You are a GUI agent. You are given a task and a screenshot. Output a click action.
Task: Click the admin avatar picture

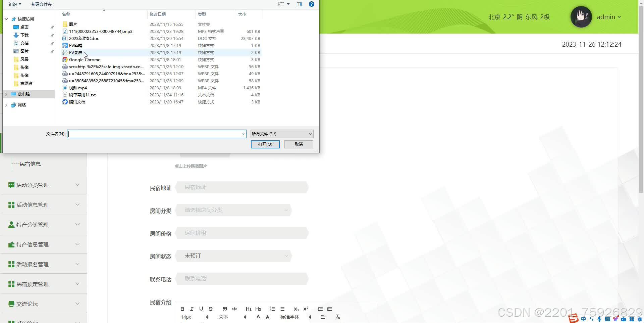(581, 17)
